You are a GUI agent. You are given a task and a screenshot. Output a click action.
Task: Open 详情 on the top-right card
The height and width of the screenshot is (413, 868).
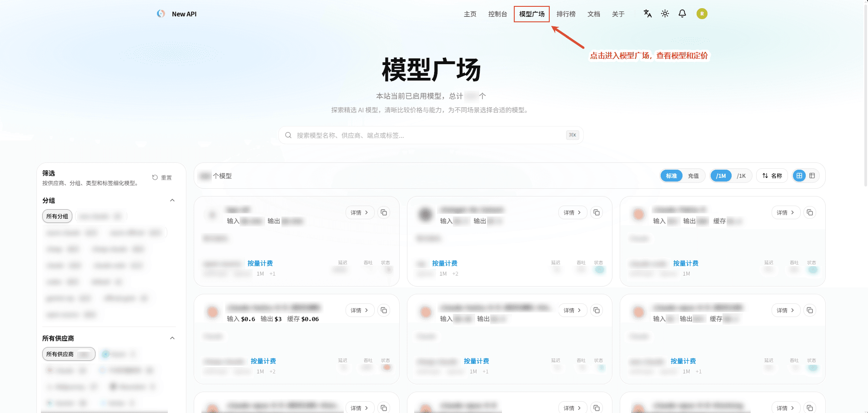[786, 212]
